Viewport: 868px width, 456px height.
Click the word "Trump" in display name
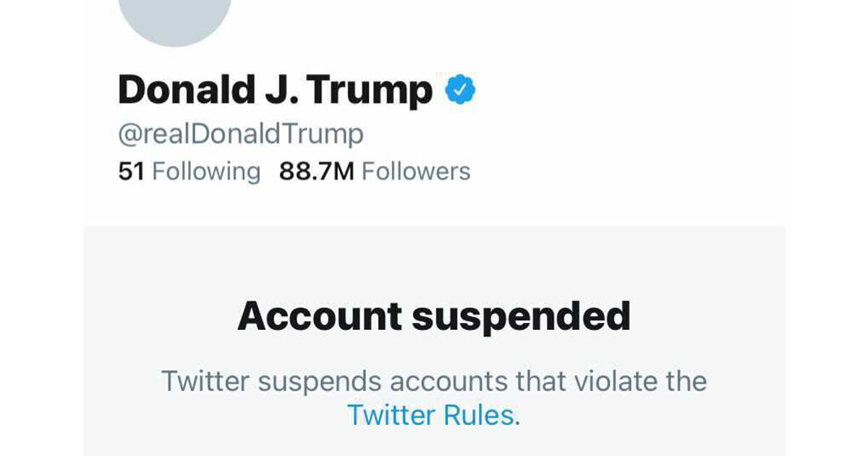point(372,90)
